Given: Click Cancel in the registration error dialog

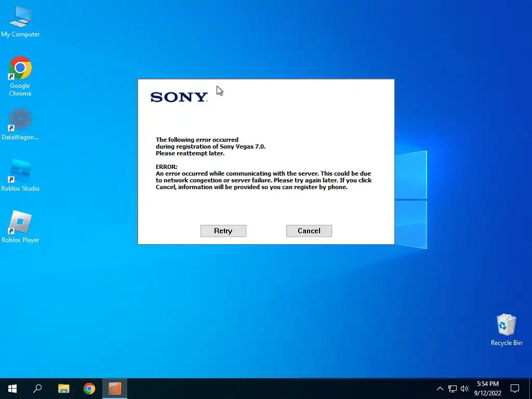Looking at the screenshot, I should pos(309,231).
